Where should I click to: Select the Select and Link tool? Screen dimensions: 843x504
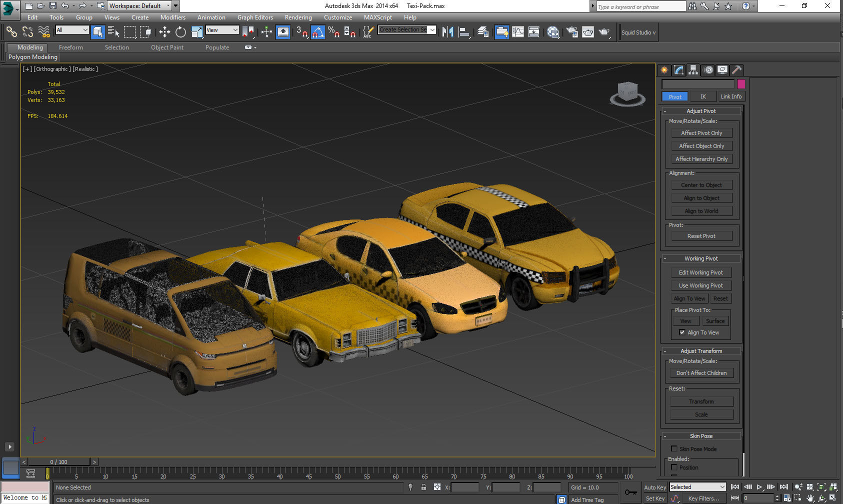click(11, 32)
